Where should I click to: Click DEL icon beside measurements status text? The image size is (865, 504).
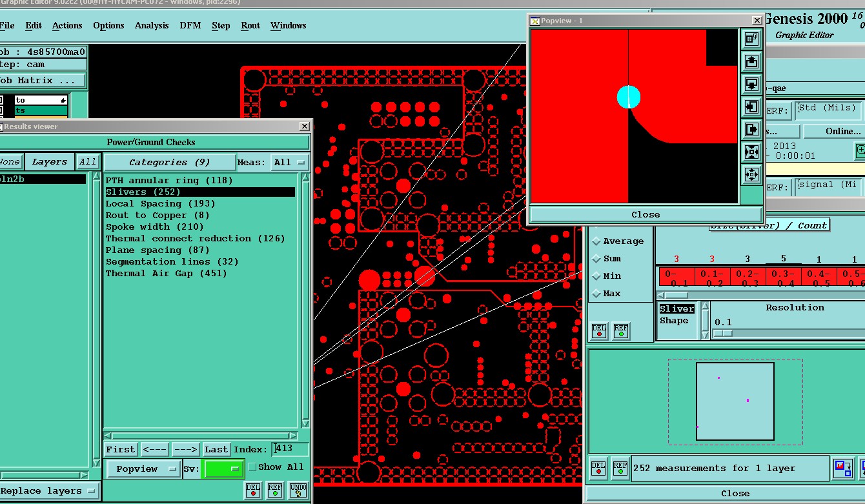click(x=599, y=469)
